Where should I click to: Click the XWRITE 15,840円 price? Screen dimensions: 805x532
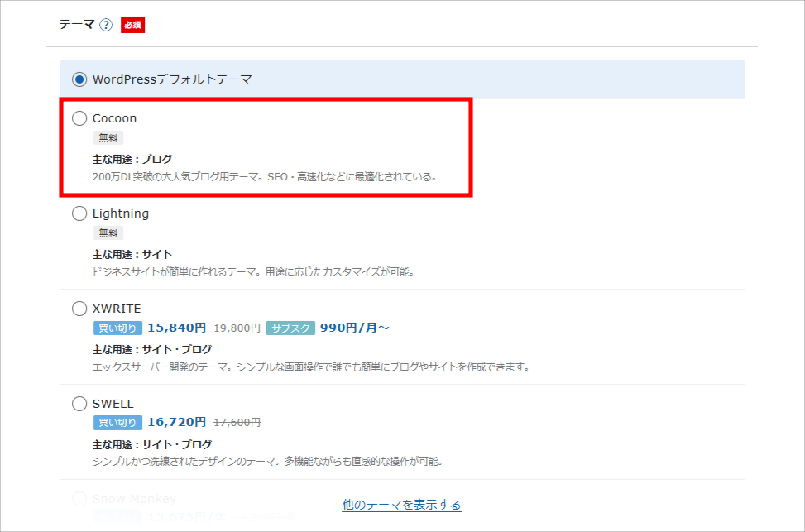(177, 328)
